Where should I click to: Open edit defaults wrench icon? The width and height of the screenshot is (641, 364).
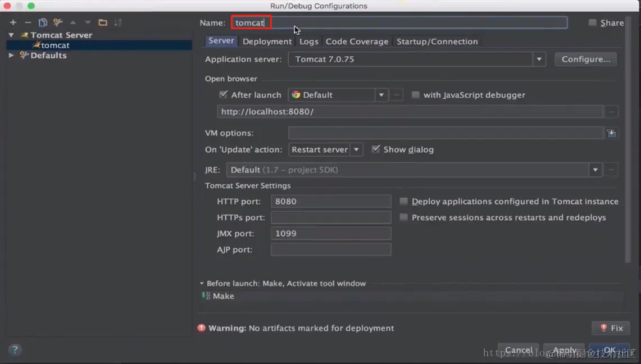[58, 22]
